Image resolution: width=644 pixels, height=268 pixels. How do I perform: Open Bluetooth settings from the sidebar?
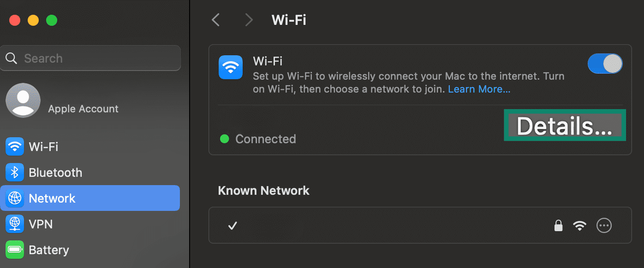[x=55, y=172]
